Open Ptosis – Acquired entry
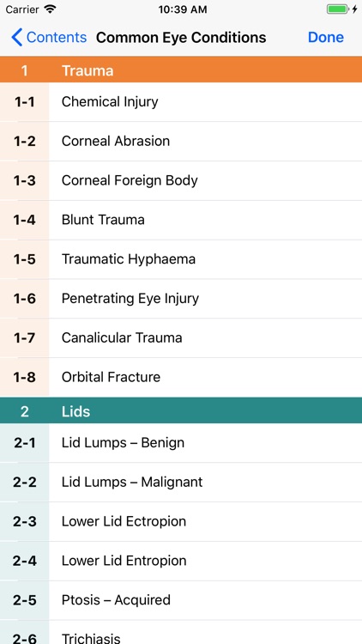The height and width of the screenshot is (644, 362). point(181,600)
